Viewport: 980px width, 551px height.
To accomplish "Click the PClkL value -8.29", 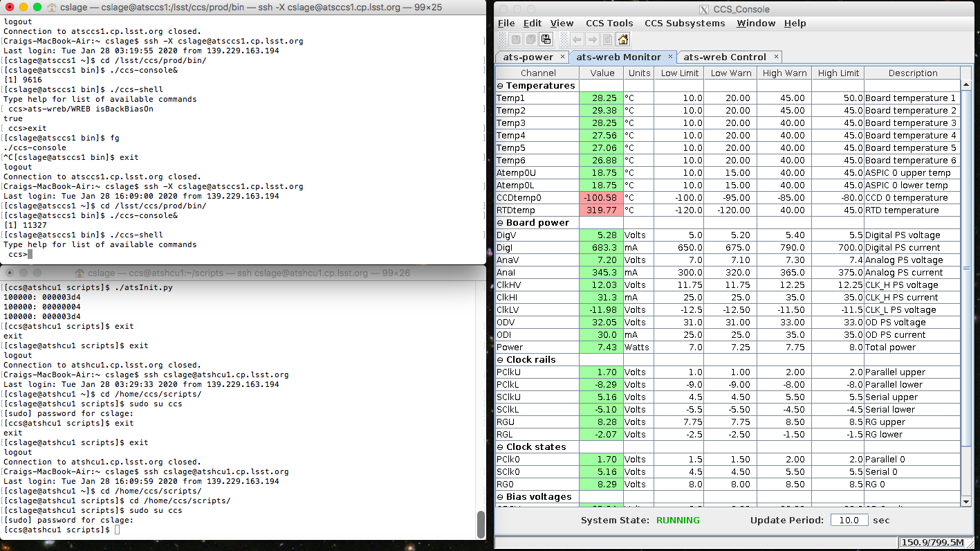I will click(602, 385).
